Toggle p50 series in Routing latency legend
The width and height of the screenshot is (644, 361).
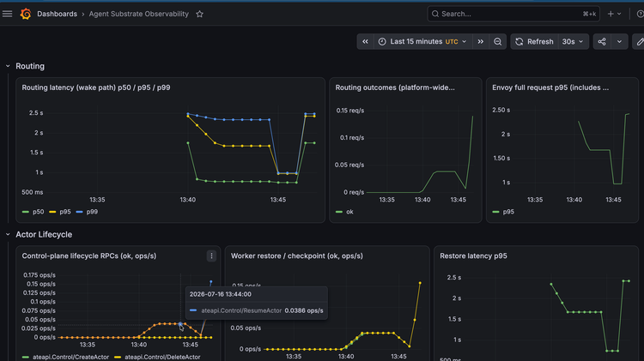(x=33, y=212)
